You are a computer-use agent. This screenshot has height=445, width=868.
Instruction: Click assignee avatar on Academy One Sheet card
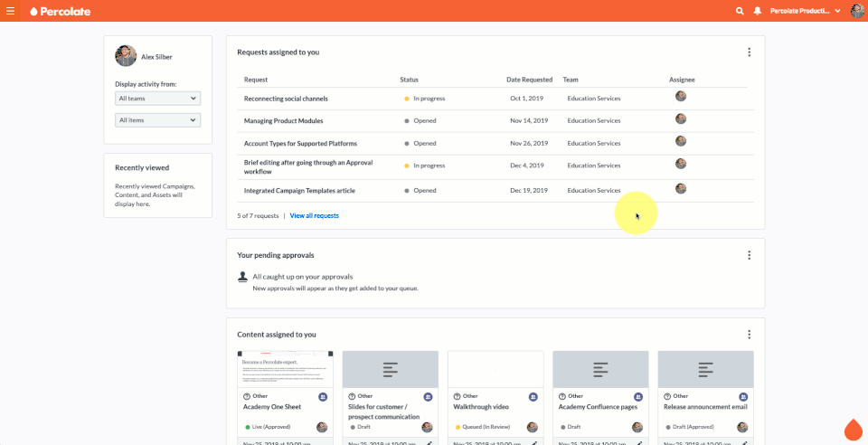click(322, 427)
